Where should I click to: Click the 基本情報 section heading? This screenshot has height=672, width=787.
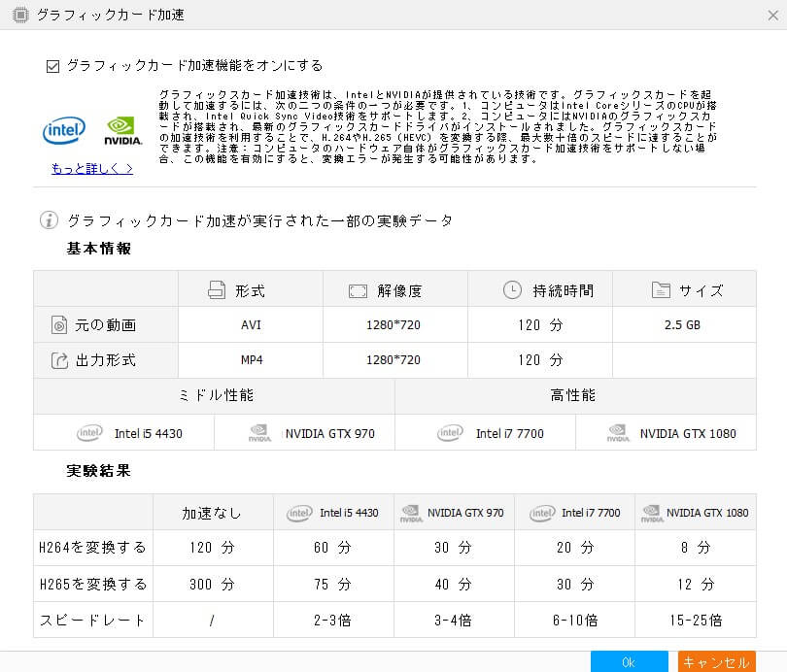[x=99, y=249]
